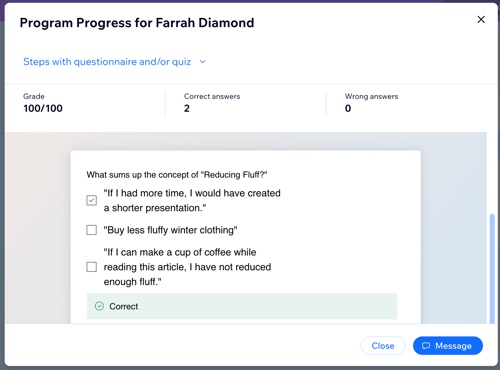Expand the steps dropdown chevron
Viewport: 500px width, 370px height.
tap(202, 62)
